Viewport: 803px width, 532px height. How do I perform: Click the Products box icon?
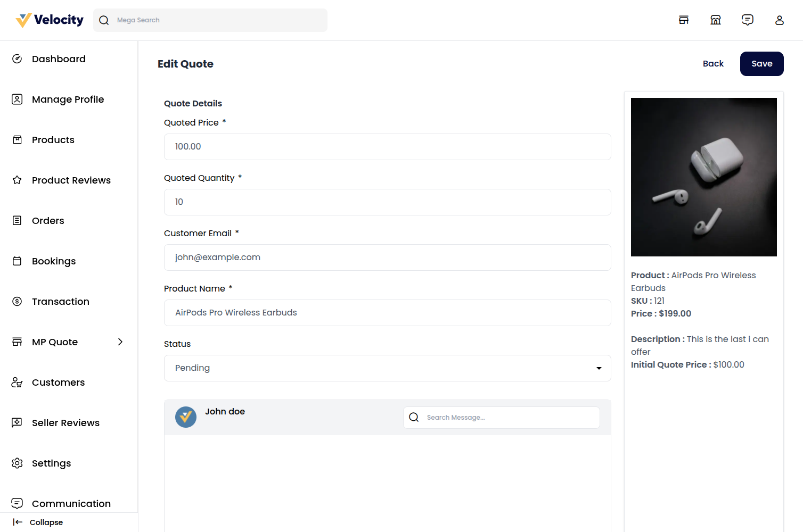pyautogui.click(x=17, y=140)
